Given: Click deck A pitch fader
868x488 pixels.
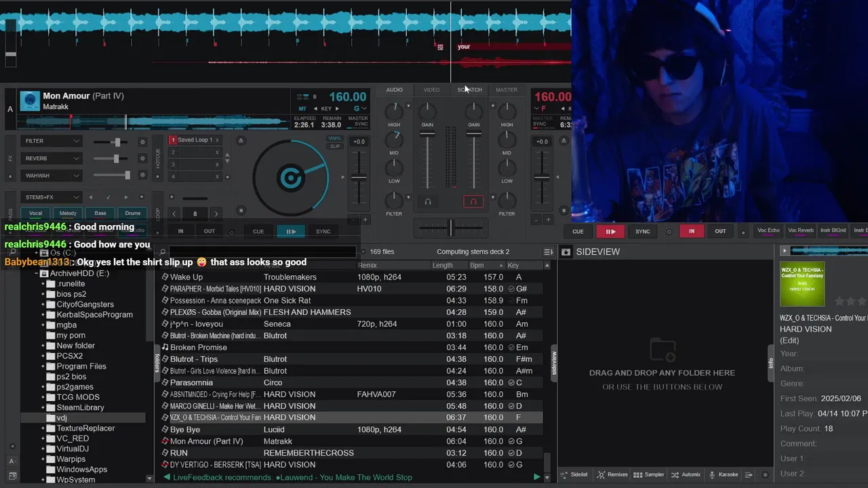Looking at the screenshot, I should click(359, 178).
